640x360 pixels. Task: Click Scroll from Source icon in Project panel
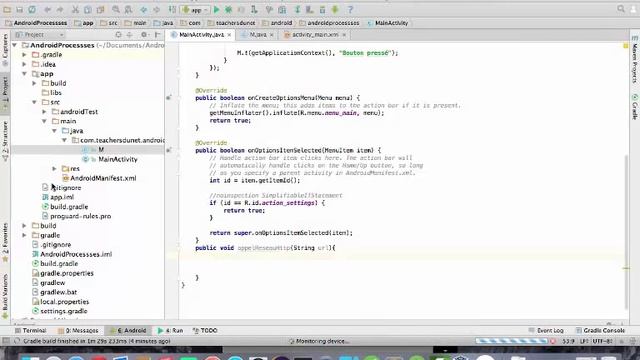coord(118,35)
